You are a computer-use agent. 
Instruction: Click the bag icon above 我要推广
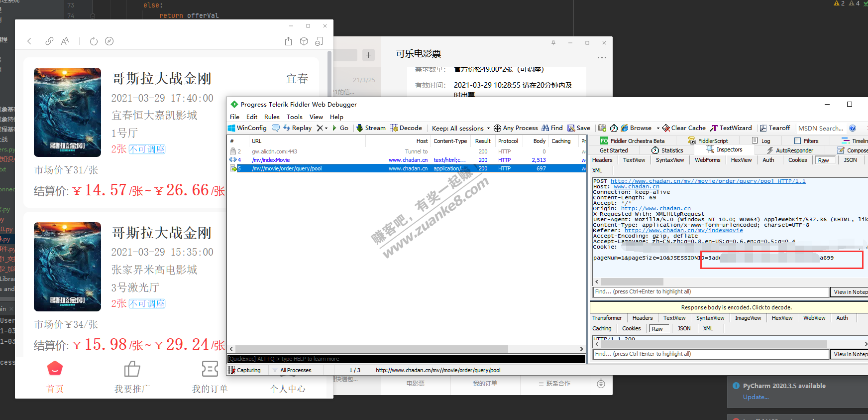[132, 369]
